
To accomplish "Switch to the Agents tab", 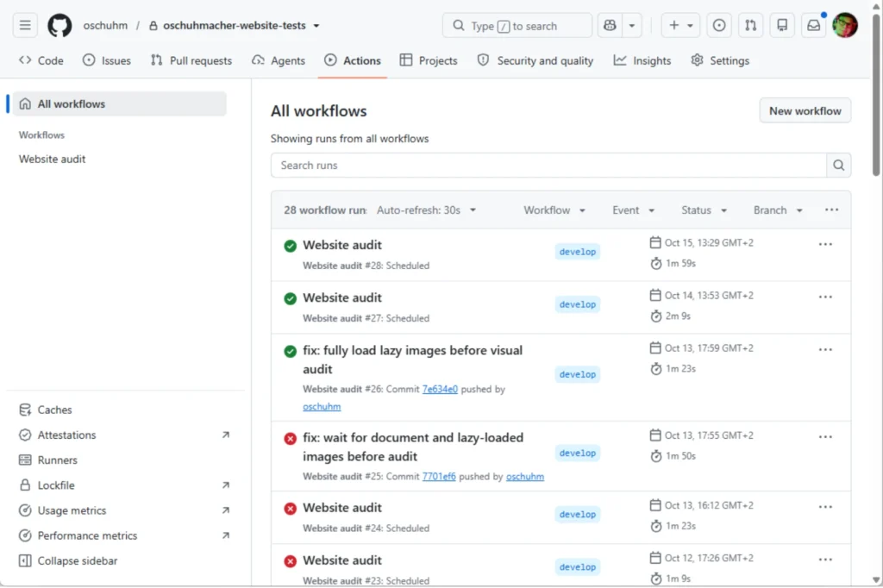I will (x=279, y=60).
